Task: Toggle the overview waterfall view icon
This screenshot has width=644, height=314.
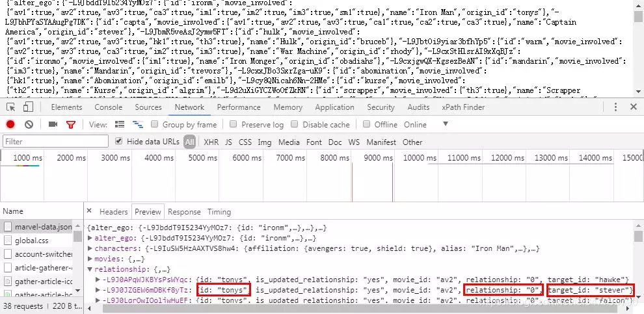Action: 138,124
